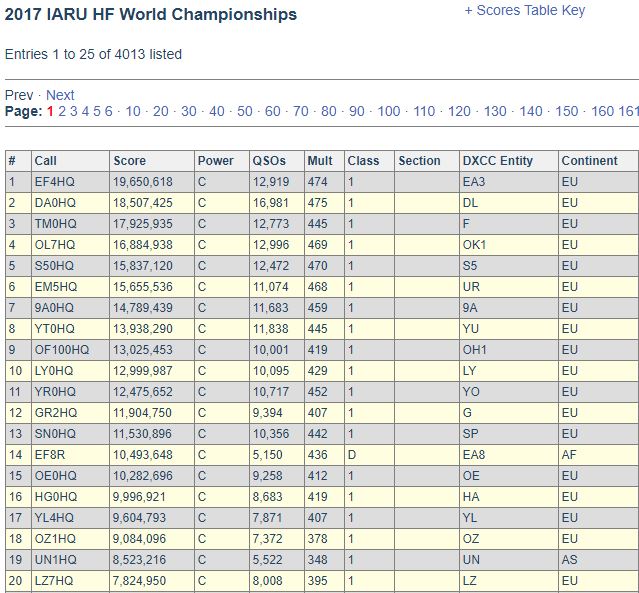Expand the Scores Table Key
This screenshot has width=639, height=593.
click(x=524, y=10)
